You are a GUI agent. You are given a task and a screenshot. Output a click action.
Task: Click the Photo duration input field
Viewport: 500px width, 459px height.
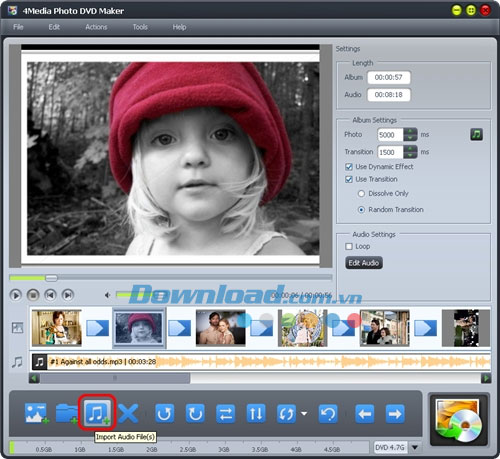390,135
